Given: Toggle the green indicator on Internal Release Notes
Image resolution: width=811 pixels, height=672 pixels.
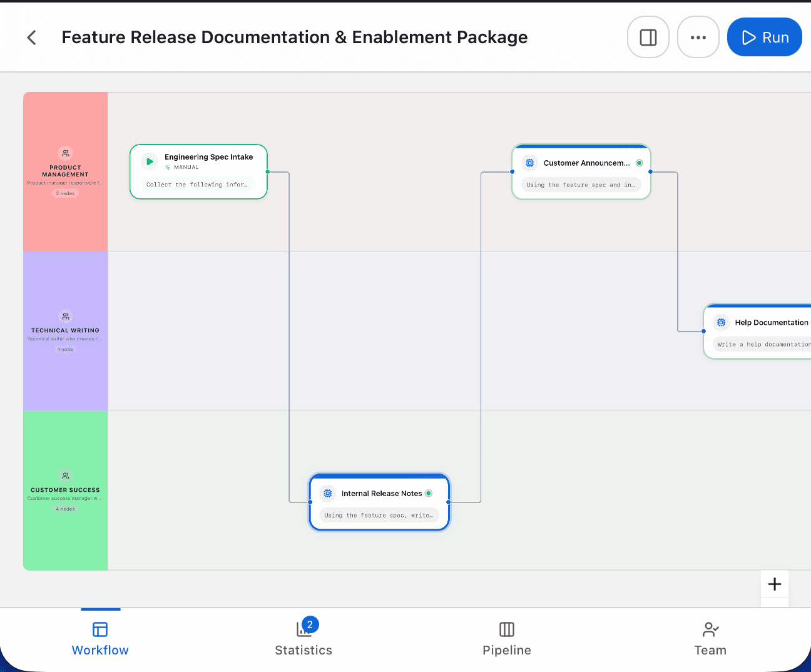Looking at the screenshot, I should (x=429, y=493).
